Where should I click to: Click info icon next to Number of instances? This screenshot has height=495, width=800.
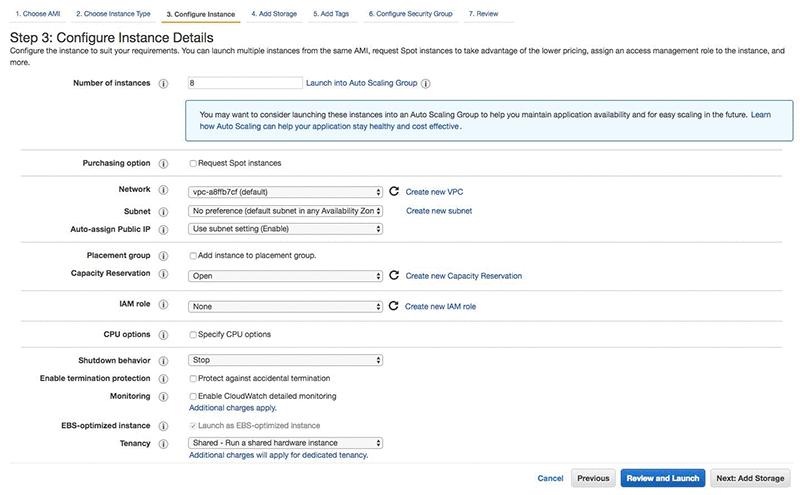pyautogui.click(x=163, y=83)
